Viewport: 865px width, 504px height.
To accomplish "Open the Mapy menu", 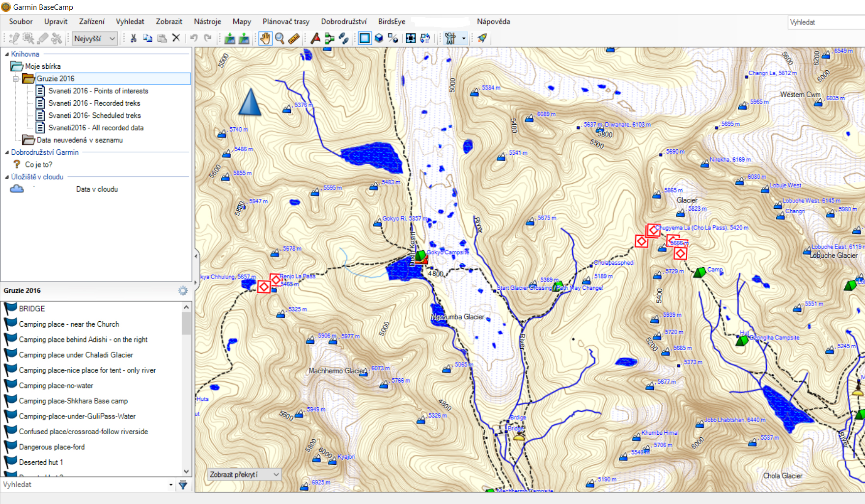I will (x=242, y=22).
